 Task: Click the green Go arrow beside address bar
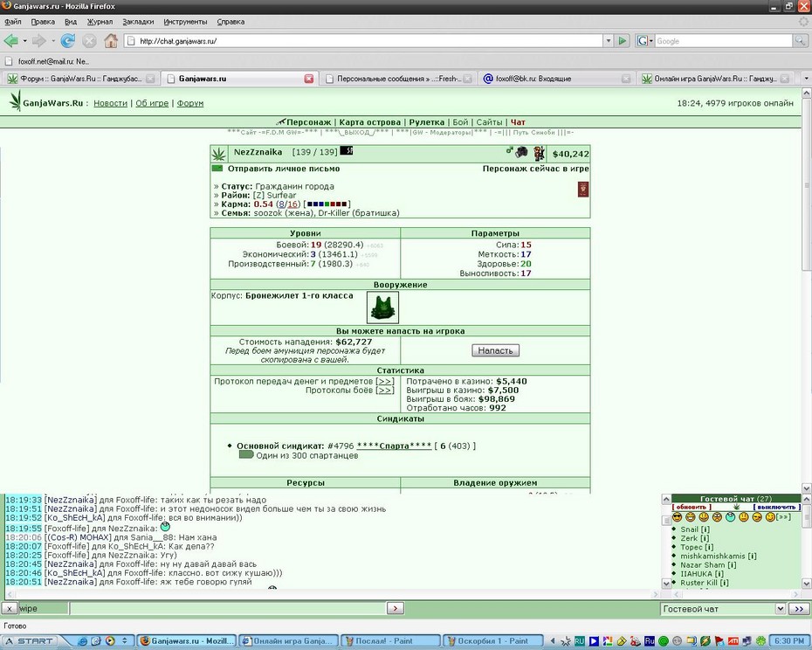[x=623, y=40]
